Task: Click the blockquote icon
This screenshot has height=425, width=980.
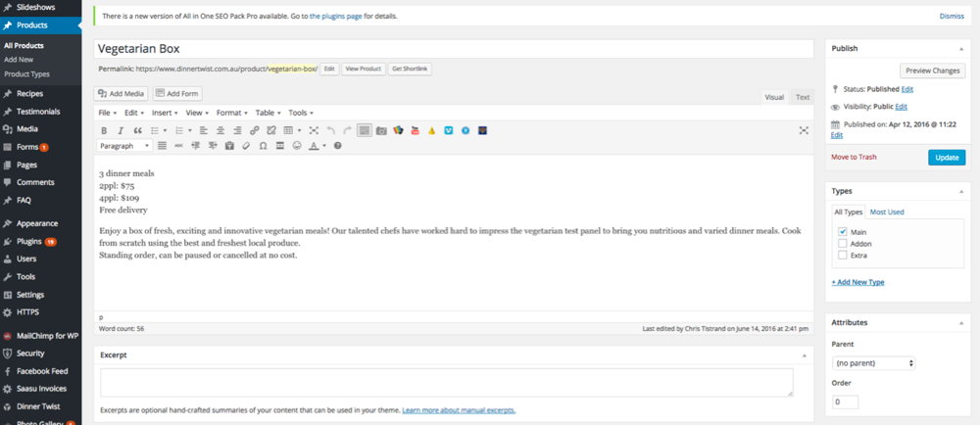Action: point(137,130)
